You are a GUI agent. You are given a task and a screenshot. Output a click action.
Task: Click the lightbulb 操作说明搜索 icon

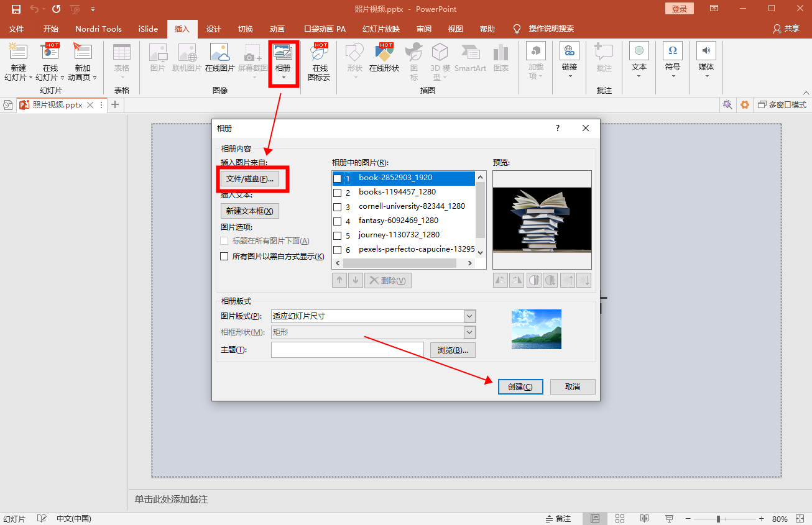click(x=517, y=29)
